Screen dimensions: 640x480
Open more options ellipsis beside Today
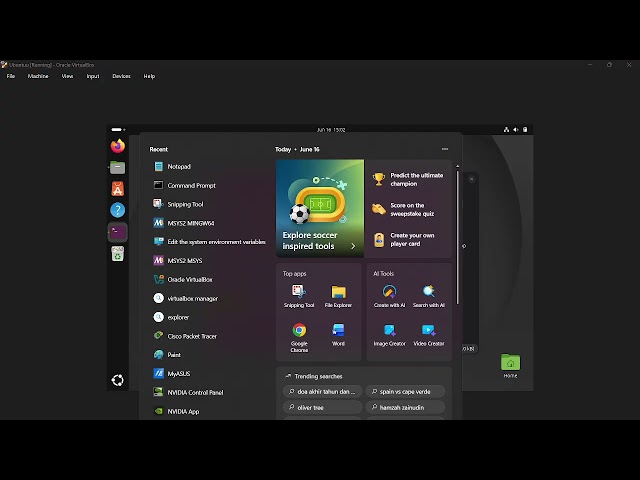pyautogui.click(x=445, y=149)
